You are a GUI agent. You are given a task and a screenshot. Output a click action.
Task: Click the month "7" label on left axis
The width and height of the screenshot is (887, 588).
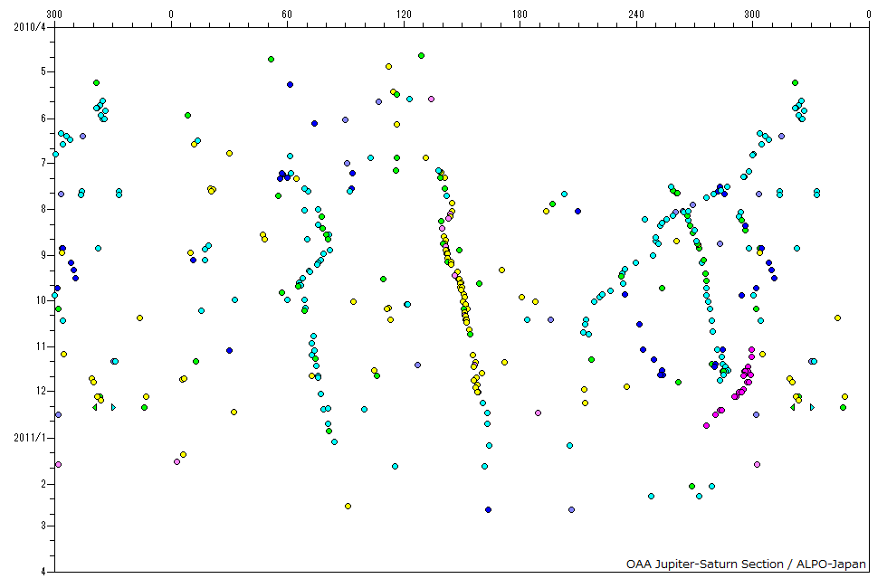click(43, 163)
